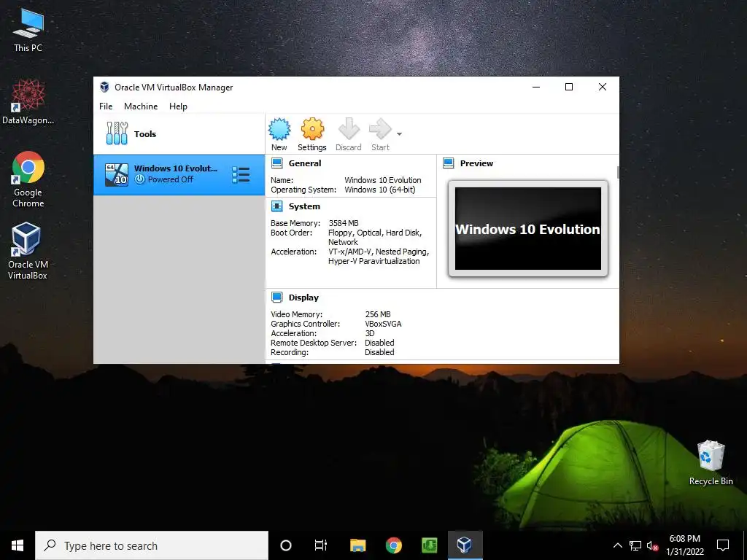
Task: Open the notification center icon
Action: (723, 545)
